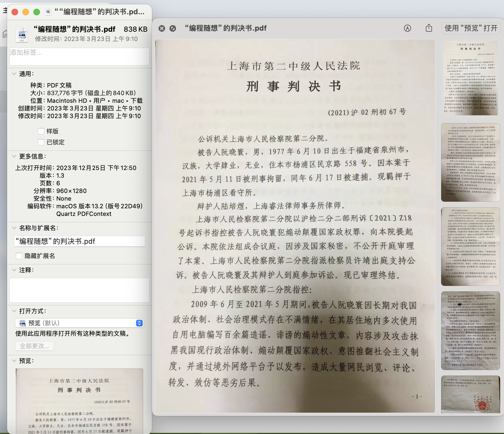The width and height of the screenshot is (504, 434).
Task: Collapse the 通用 section
Action: (14, 74)
